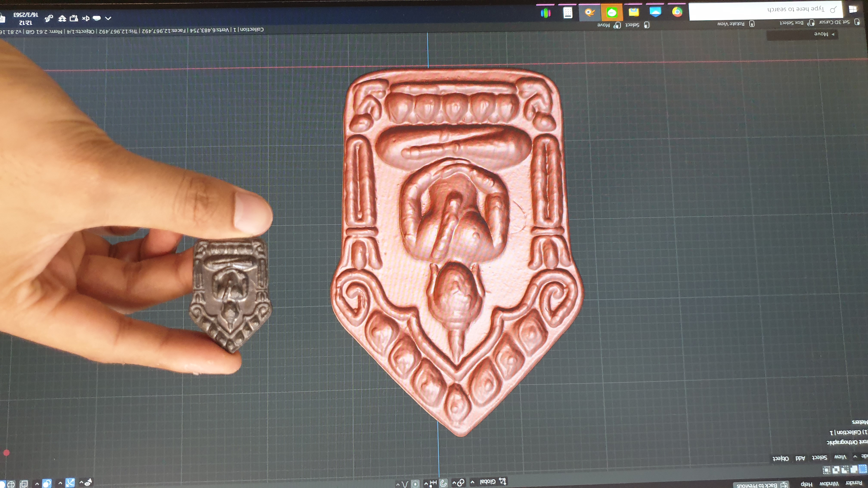
Task: Toggle viewport overlays display
Action: pos(47,484)
